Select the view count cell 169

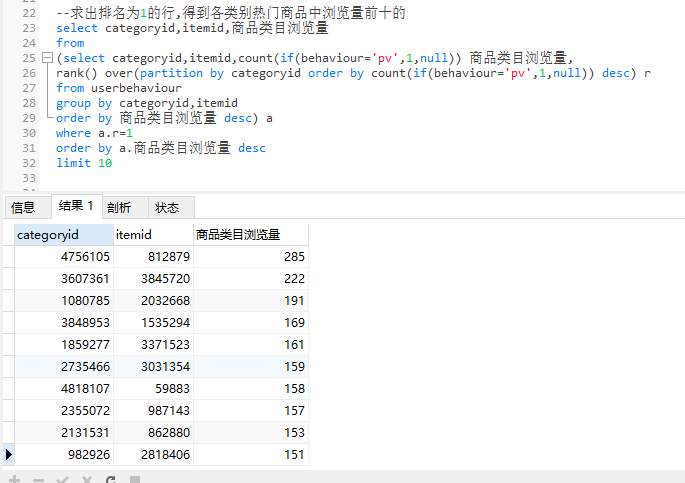251,323
